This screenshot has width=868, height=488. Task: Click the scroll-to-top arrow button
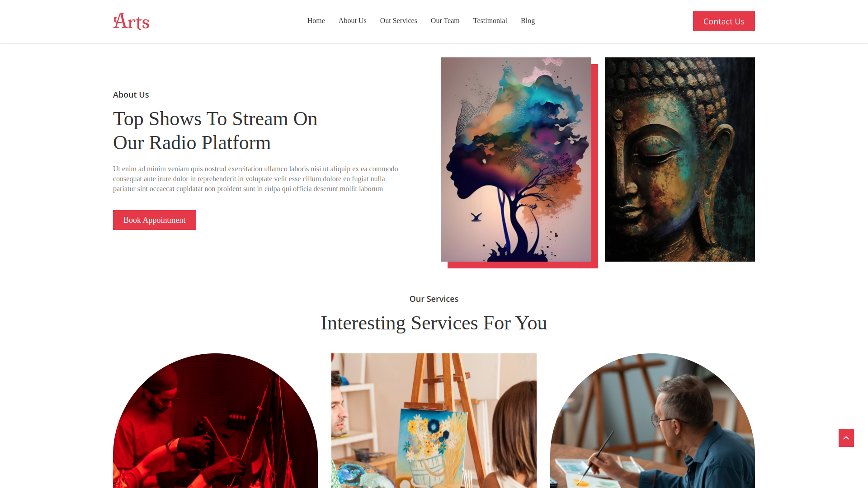846,438
